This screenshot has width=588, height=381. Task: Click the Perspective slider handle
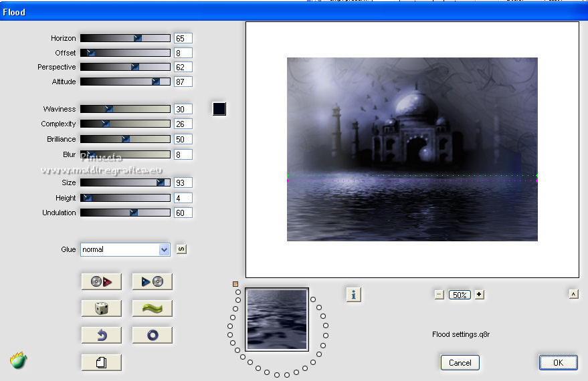coord(135,67)
